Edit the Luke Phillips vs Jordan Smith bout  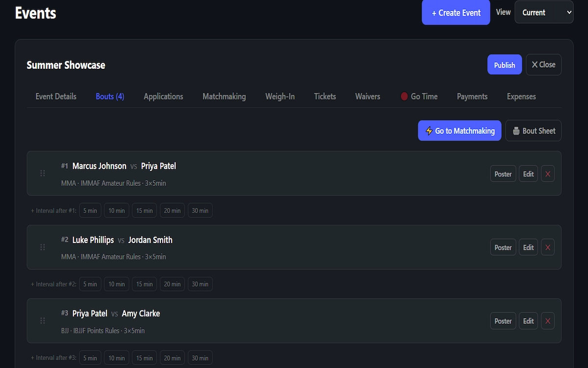click(528, 247)
